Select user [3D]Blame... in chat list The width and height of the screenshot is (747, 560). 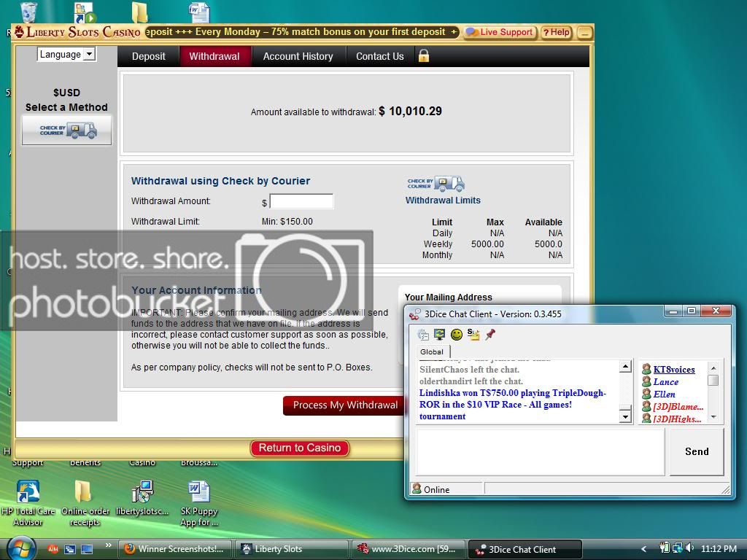(x=678, y=407)
